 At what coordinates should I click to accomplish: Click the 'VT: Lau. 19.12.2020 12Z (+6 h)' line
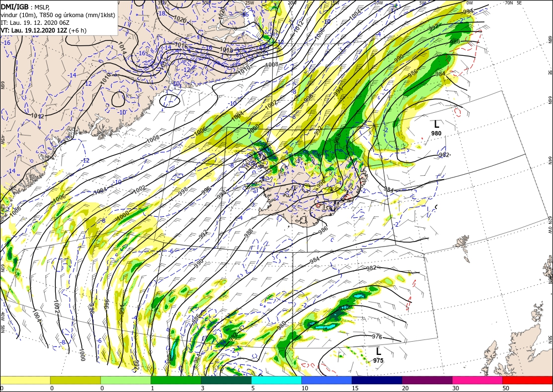coord(43,30)
